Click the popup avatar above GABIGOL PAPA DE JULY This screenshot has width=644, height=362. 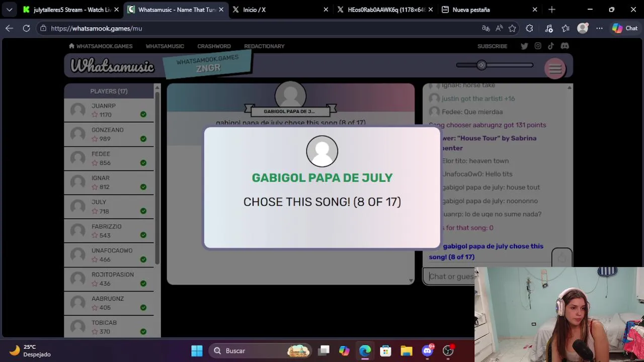point(322,151)
